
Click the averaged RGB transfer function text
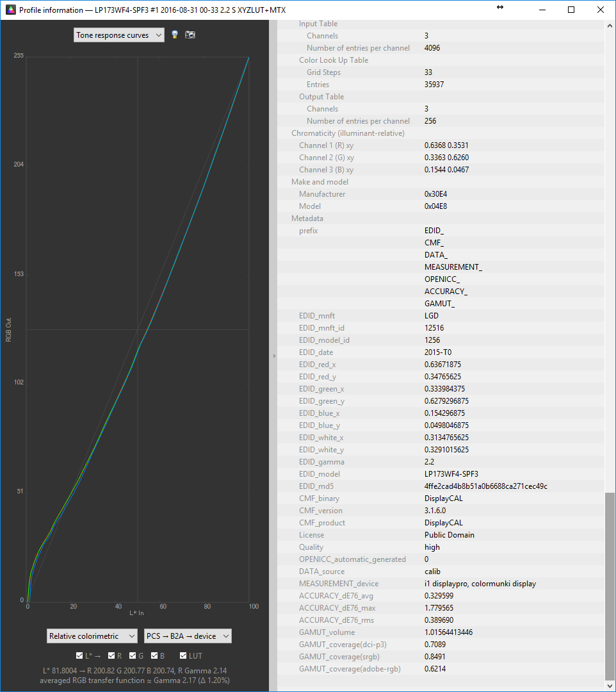134,680
